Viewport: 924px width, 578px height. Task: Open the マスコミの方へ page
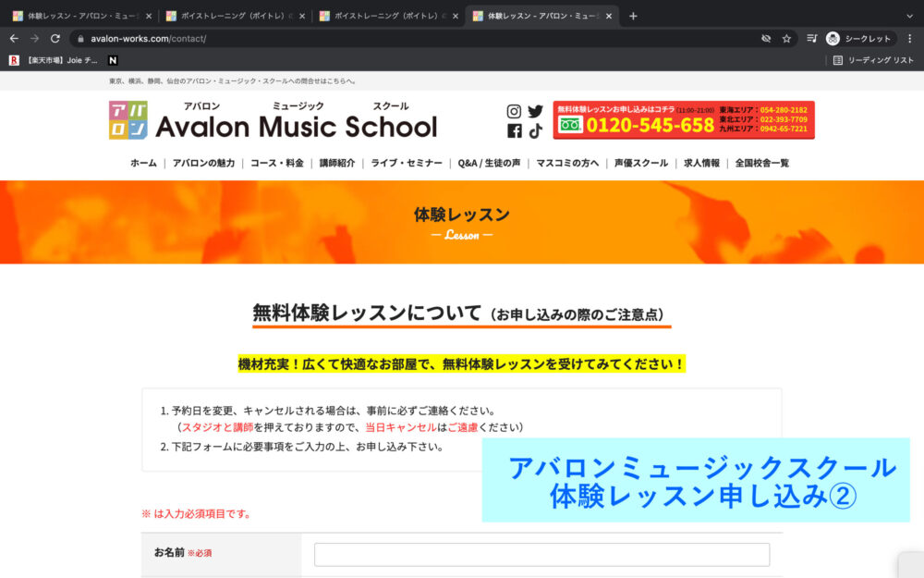(567, 163)
